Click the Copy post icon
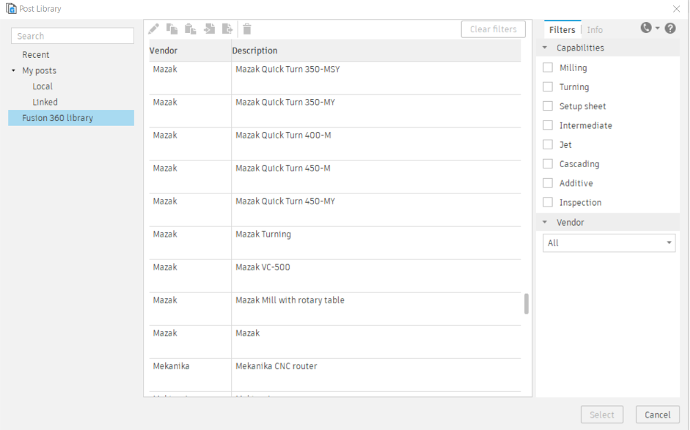 (172, 29)
